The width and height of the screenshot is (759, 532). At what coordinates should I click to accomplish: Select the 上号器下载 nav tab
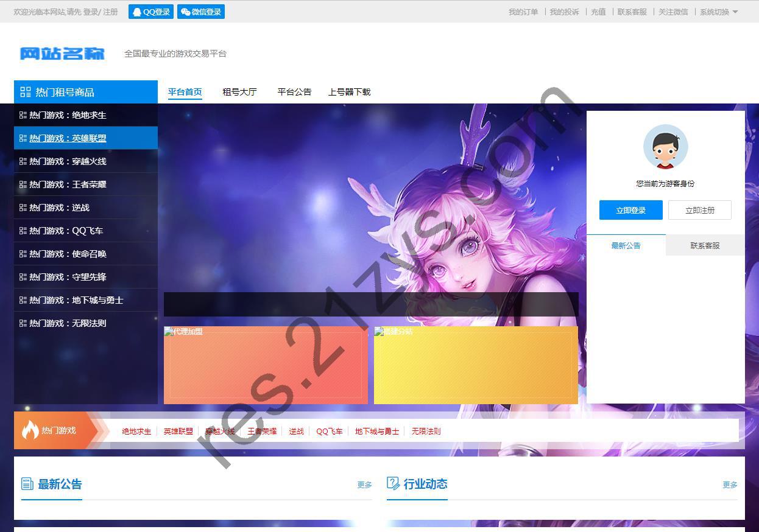[x=349, y=92]
